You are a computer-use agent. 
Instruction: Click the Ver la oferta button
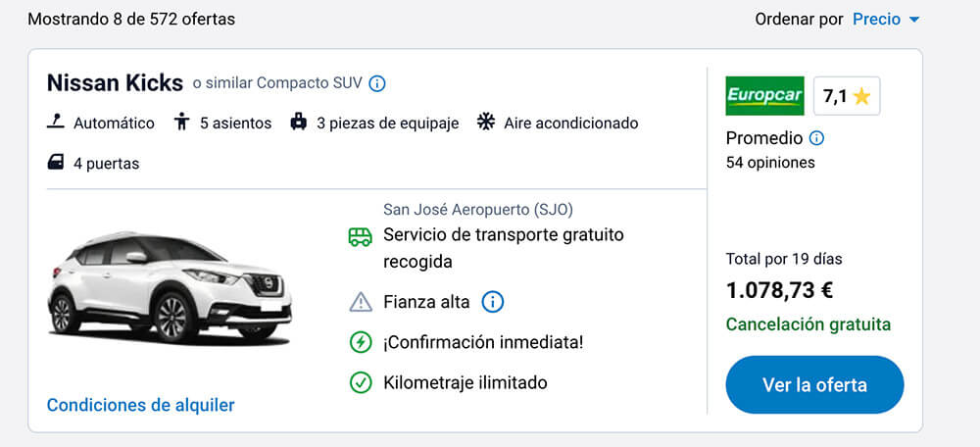coord(814,385)
